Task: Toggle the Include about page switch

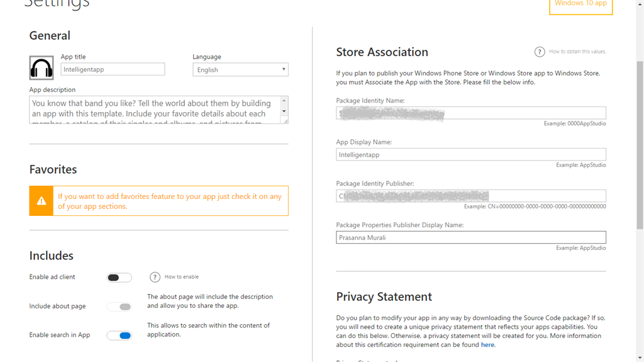Action: point(119,307)
